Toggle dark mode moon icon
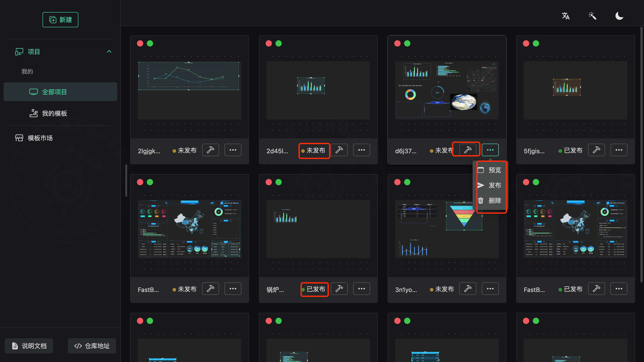The image size is (644, 362). pos(619,16)
